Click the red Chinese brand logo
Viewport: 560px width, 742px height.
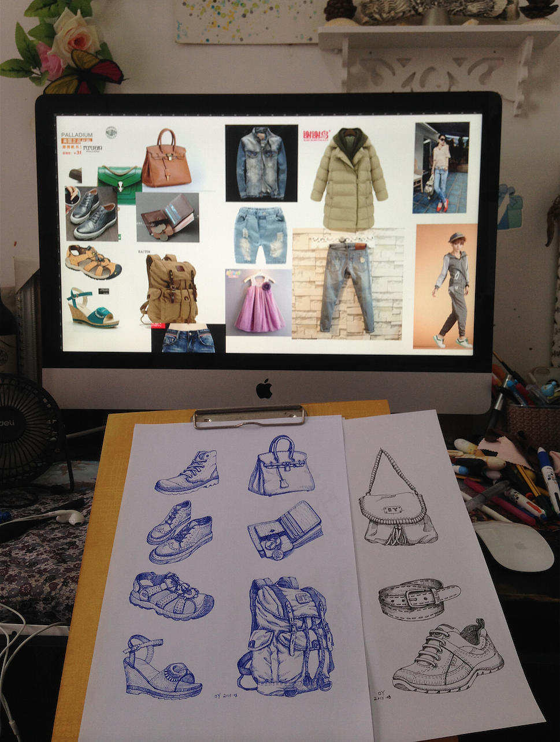316,135
